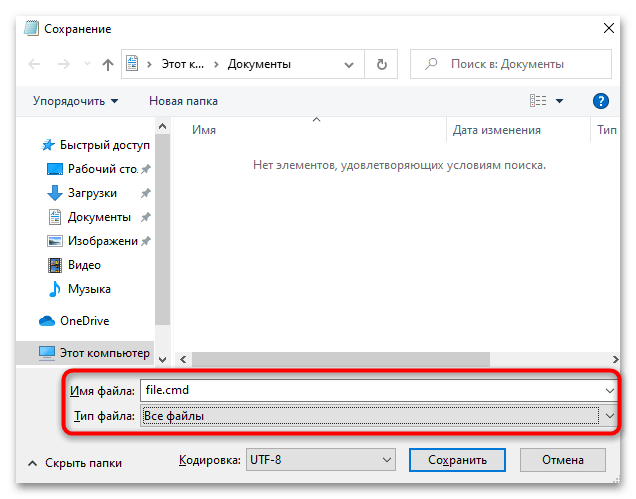636x499 pixels.
Task: Expand the address bar history dropdown
Action: (349, 65)
